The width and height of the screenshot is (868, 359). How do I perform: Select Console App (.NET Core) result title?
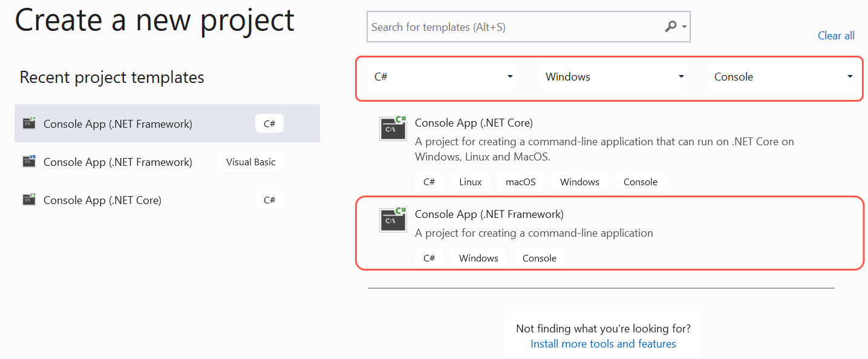coord(474,123)
